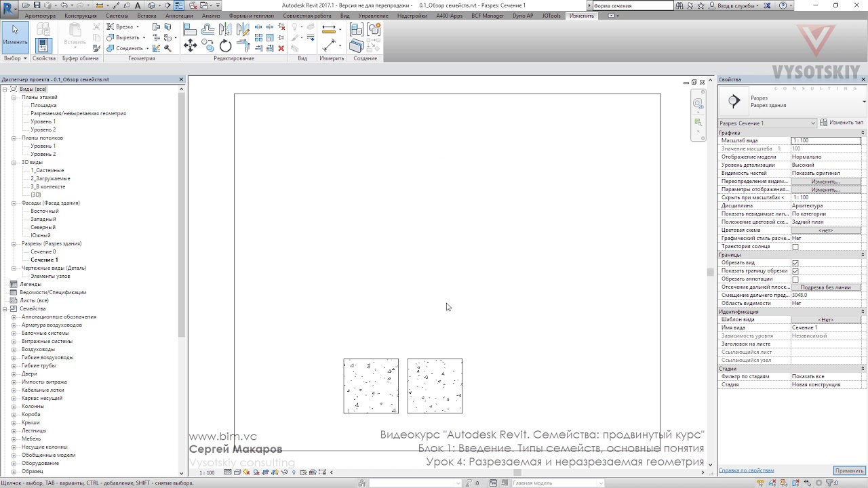Collapse the Графика properties group

click(863, 133)
